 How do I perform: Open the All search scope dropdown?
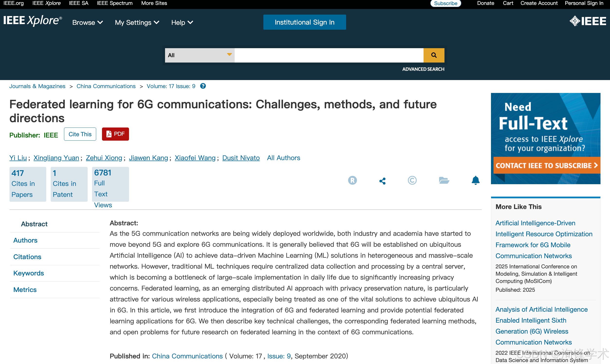200,55
